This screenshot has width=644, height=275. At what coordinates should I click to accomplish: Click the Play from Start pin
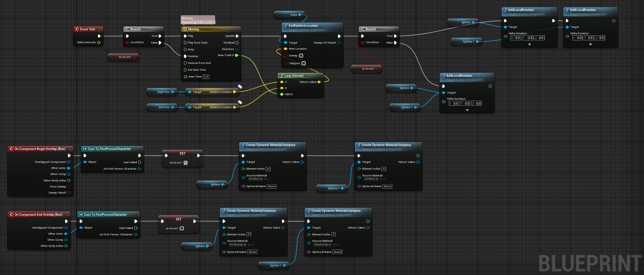[x=185, y=42]
